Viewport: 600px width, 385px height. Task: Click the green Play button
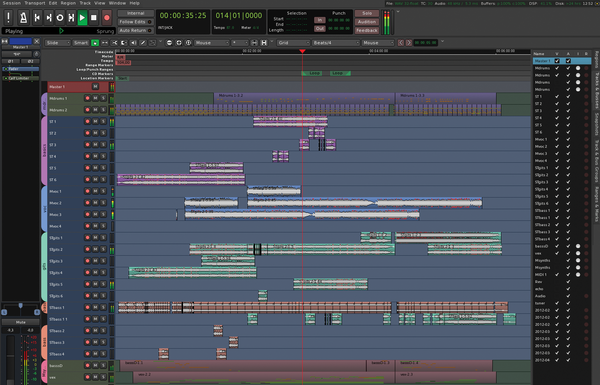pyautogui.click(x=82, y=18)
